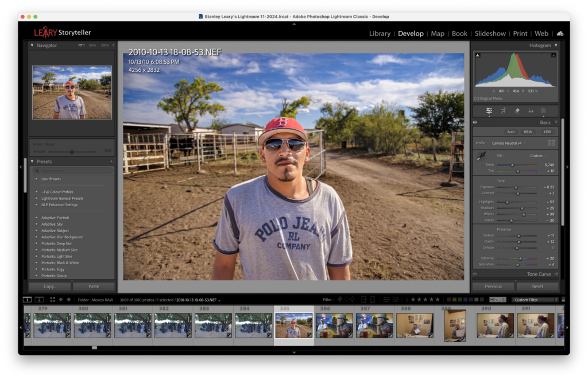Screen dimensions: 588x379
Task: Click the Reset button
Action: point(537,287)
